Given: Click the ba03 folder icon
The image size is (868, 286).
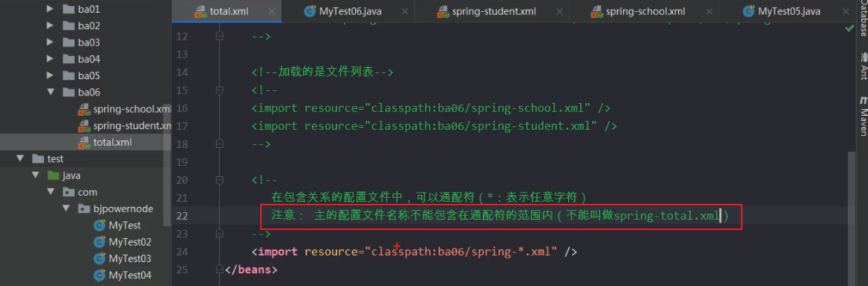Looking at the screenshot, I should click(x=68, y=43).
